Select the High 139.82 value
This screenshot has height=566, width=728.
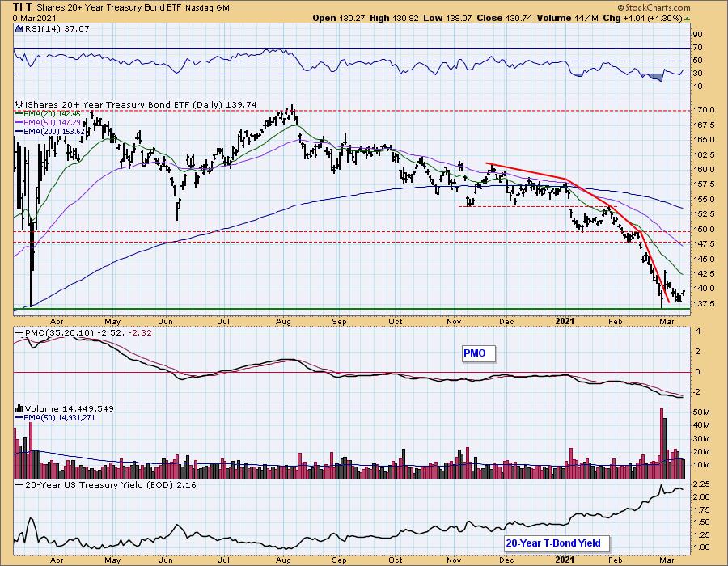[x=394, y=18]
